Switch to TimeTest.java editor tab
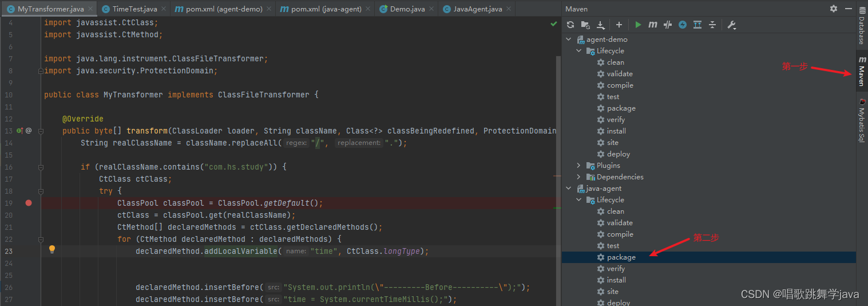Image resolution: width=868 pixels, height=306 pixels. pos(134,9)
